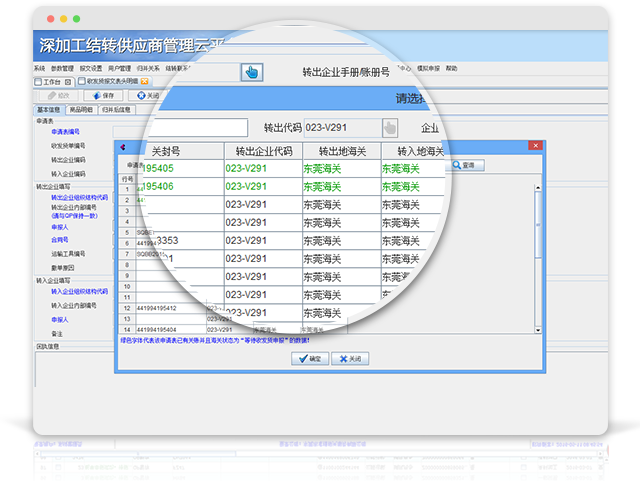Click the 转出代码 field containing 023-V291
The width and height of the screenshot is (640, 481).
click(x=342, y=128)
